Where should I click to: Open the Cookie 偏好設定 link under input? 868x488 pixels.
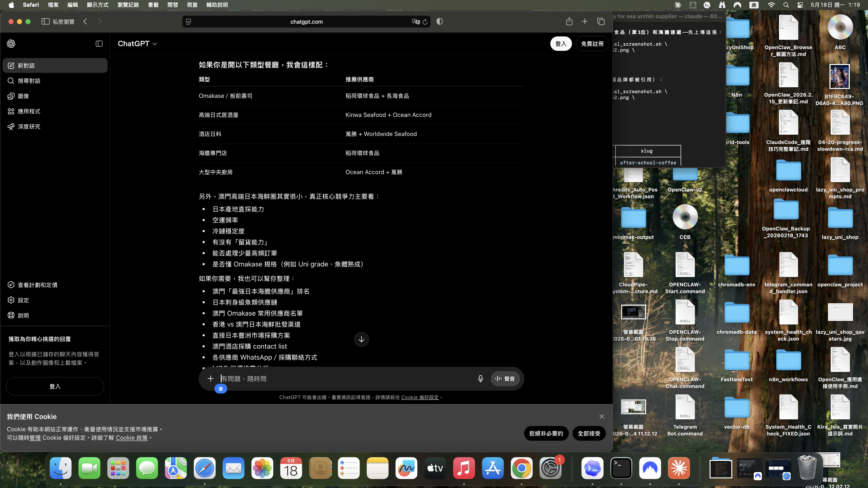pyautogui.click(x=420, y=397)
